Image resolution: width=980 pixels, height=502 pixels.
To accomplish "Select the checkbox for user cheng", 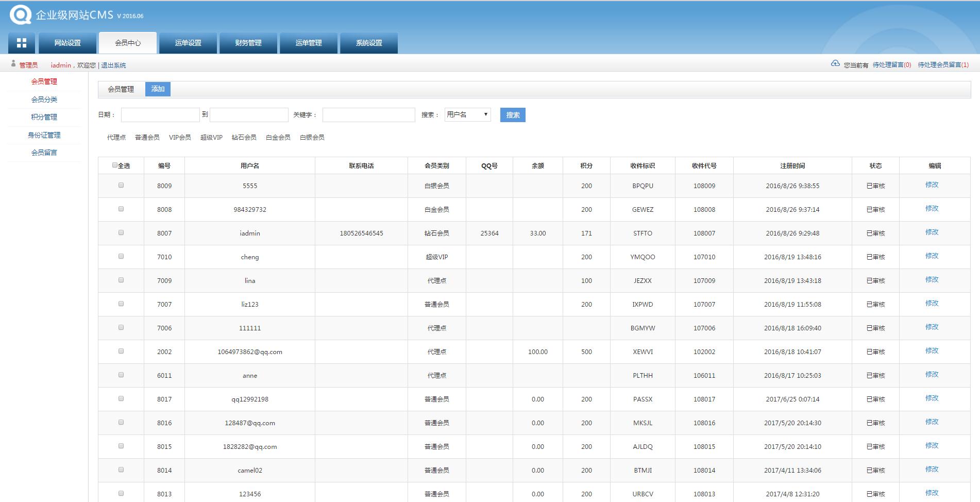I will click(x=121, y=256).
